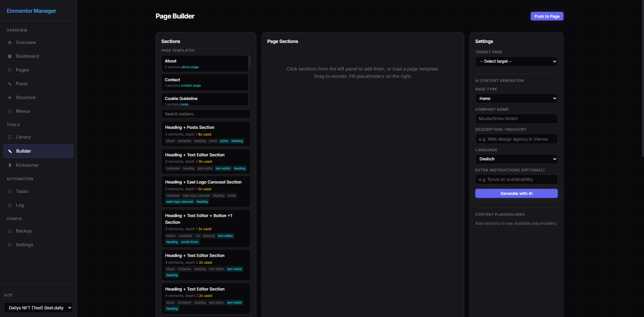Click the Structure diamond icon

click(x=10, y=98)
